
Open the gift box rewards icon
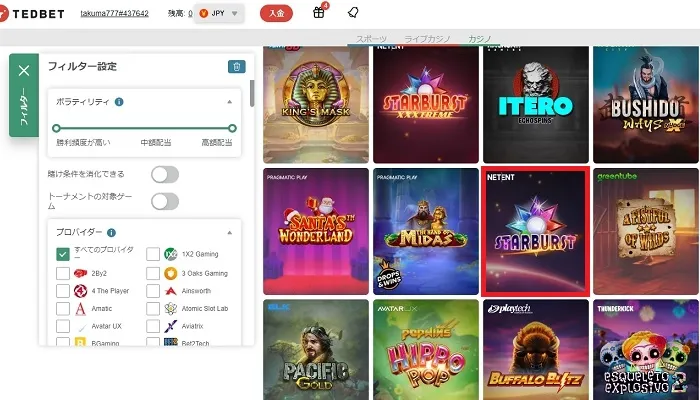pyautogui.click(x=318, y=12)
